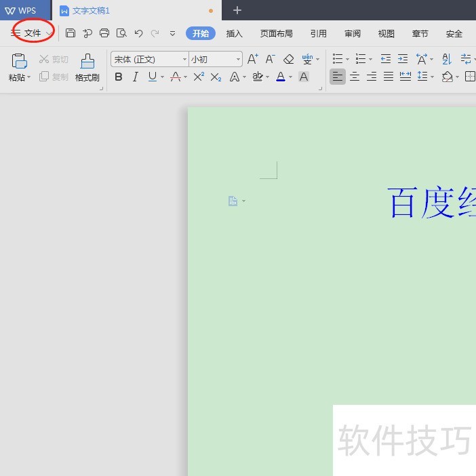The height and width of the screenshot is (476, 476).
Task: Open the 审阅 ribbon tab
Action: (353, 33)
